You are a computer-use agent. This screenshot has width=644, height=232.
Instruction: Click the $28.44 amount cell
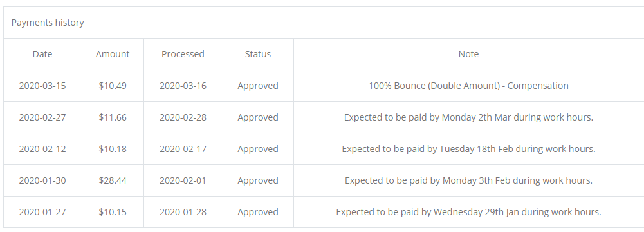click(x=113, y=180)
